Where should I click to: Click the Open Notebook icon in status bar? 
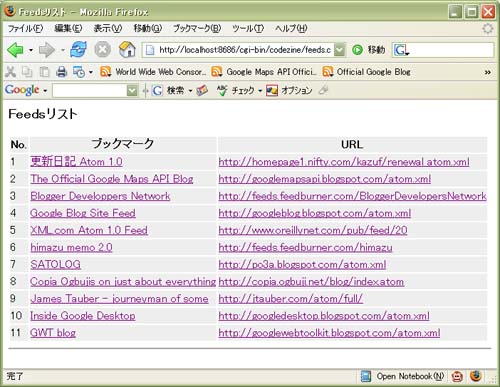[366, 376]
